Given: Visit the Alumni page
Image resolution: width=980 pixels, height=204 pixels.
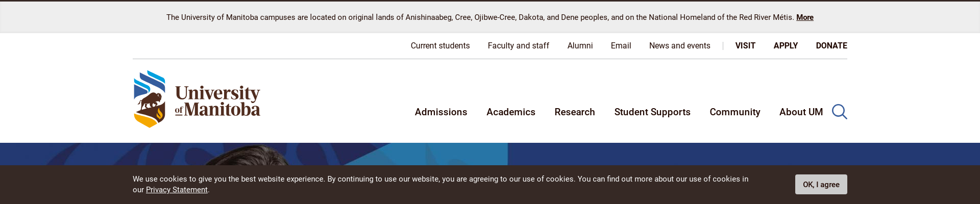Looking at the screenshot, I should pyautogui.click(x=580, y=46).
